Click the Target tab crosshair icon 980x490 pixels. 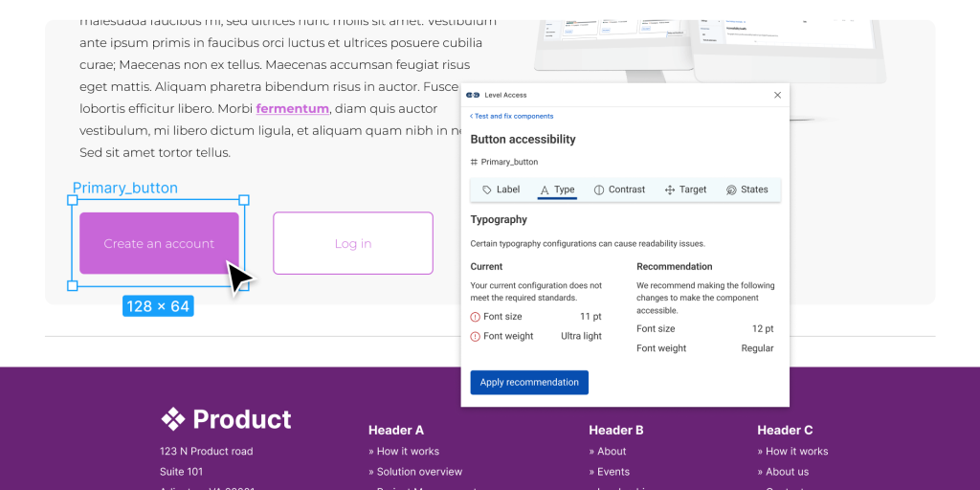(670, 189)
